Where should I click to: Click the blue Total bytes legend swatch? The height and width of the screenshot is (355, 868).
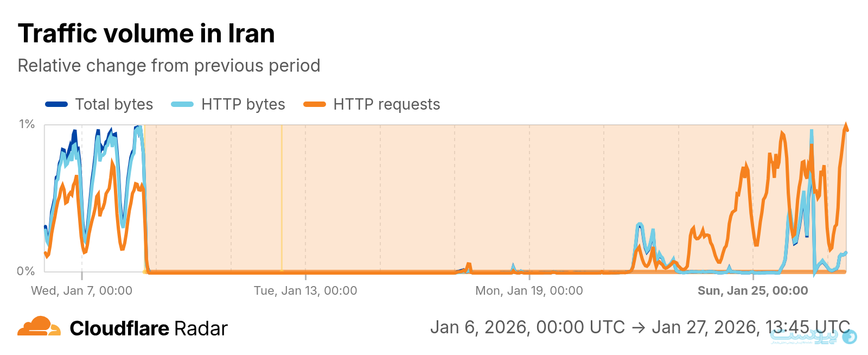point(56,104)
